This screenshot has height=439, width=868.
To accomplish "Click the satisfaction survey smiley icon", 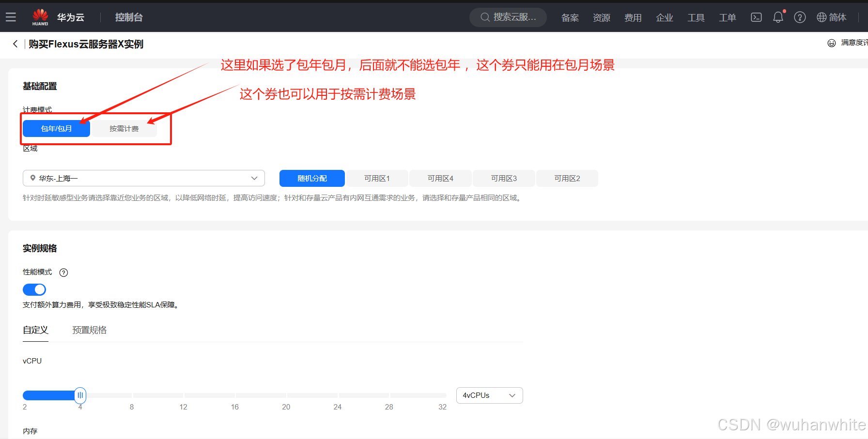I will coord(832,43).
